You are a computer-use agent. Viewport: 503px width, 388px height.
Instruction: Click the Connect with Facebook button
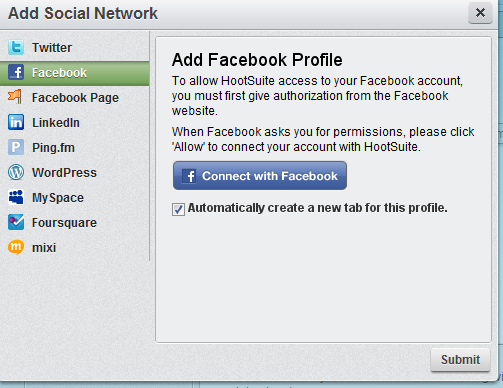point(260,176)
